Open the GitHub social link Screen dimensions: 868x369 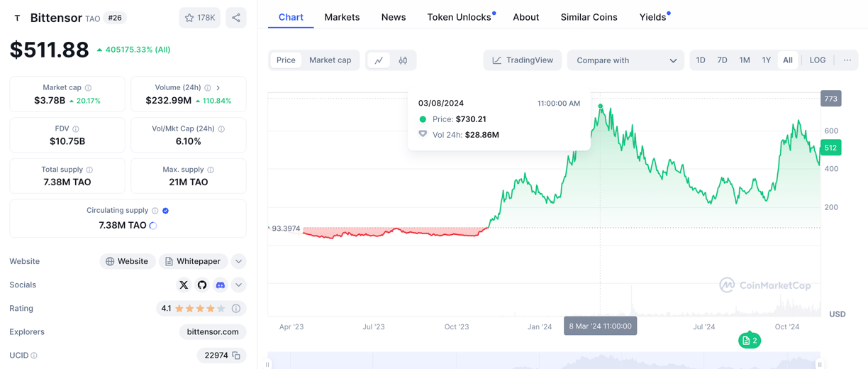click(x=202, y=285)
